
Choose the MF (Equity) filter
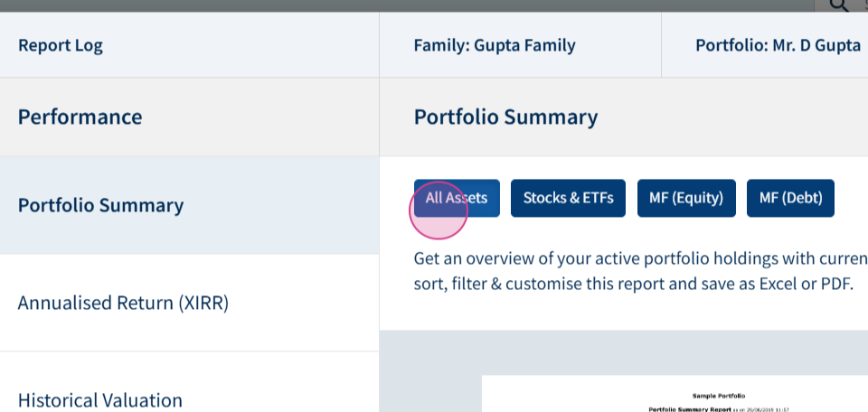click(x=686, y=198)
